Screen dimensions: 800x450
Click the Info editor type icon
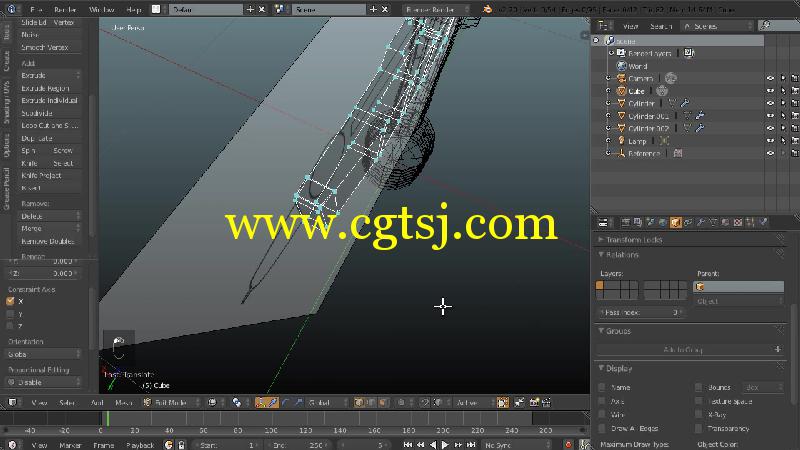pos(11,9)
